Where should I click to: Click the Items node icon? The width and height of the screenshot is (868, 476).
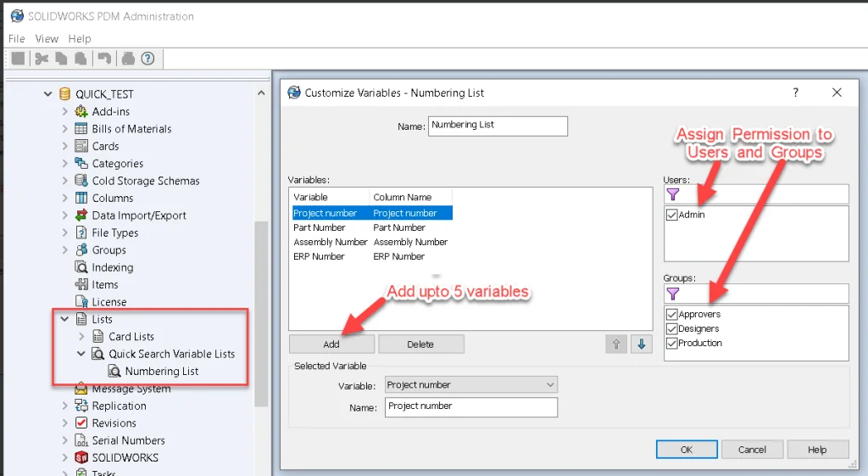click(x=81, y=284)
